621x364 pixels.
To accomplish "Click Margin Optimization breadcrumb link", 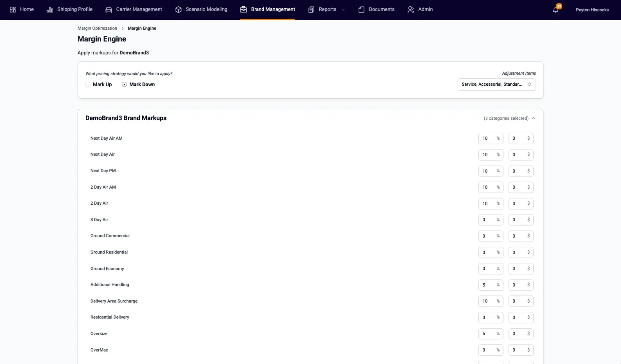I will [97, 28].
